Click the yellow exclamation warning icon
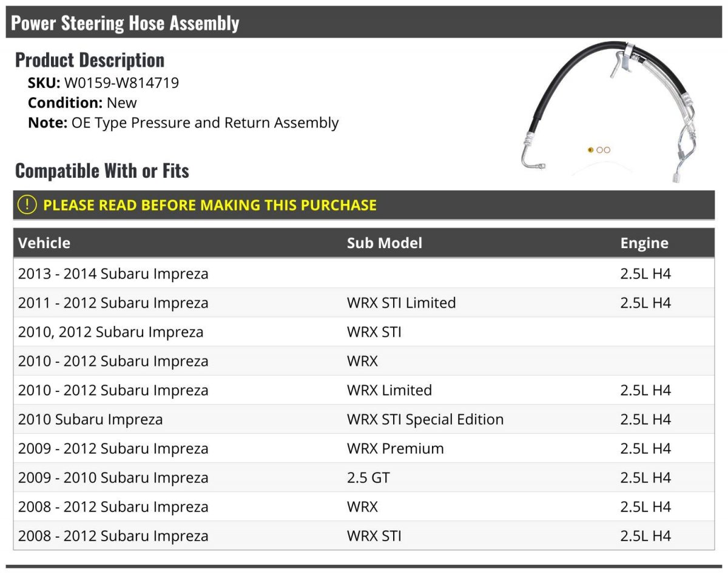The image size is (728, 574). click(27, 205)
